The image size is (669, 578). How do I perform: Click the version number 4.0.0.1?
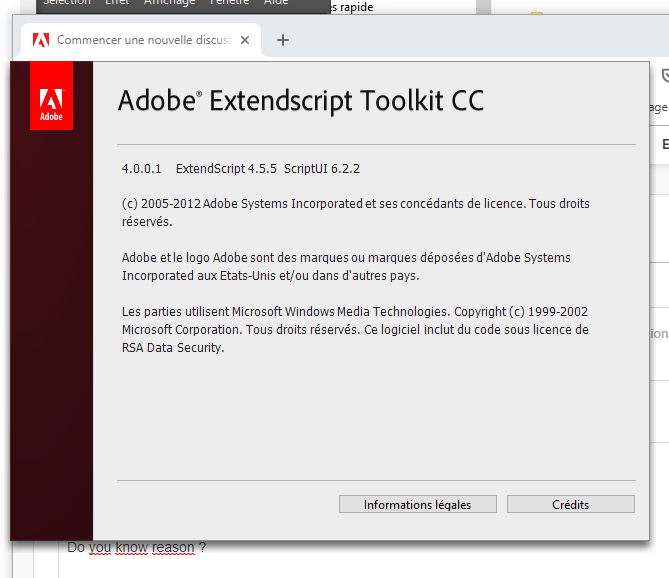(x=142, y=169)
